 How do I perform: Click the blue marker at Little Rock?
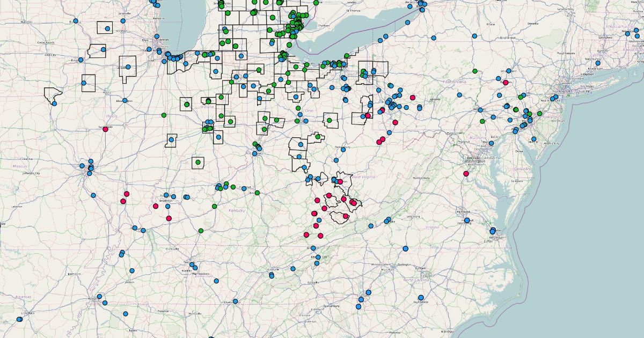(19, 319)
